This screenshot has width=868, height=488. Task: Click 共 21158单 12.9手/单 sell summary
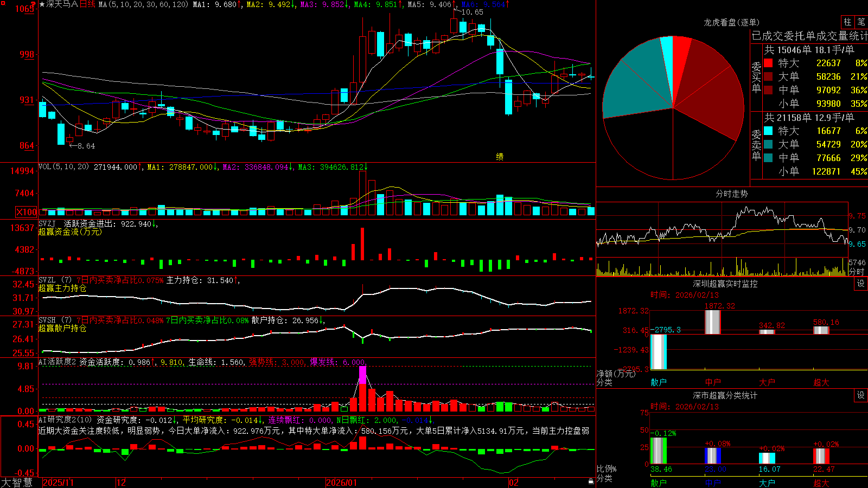pos(809,117)
